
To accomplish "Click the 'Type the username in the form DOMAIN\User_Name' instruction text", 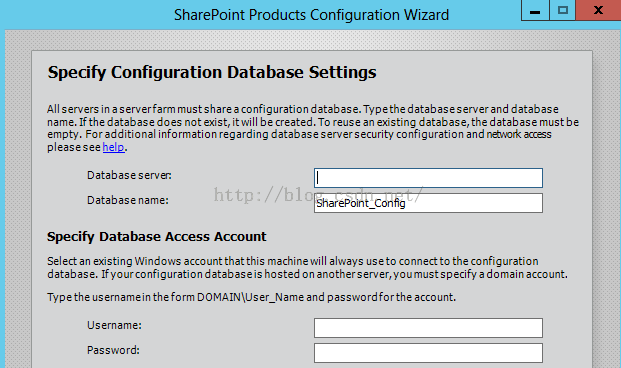I will click(x=251, y=297).
